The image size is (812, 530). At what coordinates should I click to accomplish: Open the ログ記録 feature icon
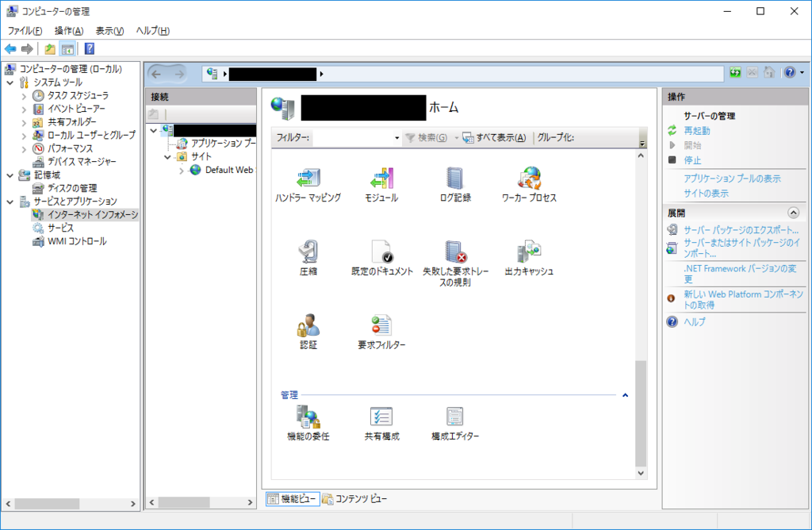pos(455,185)
